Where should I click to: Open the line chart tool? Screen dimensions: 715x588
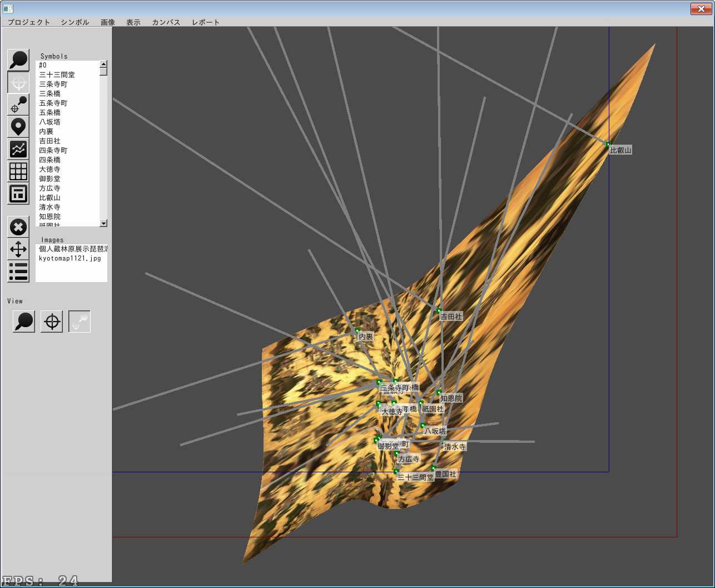[18, 149]
